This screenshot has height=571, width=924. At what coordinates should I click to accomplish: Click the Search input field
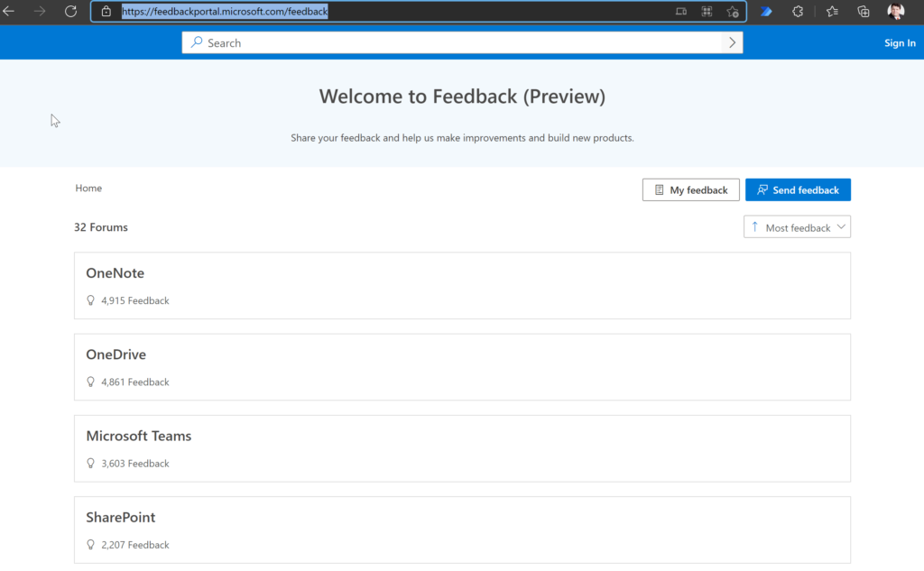[x=462, y=42]
